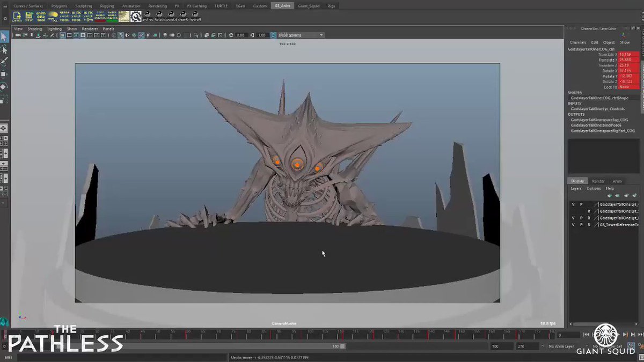
Task: Jump to end of playback range
Action: pos(640,335)
